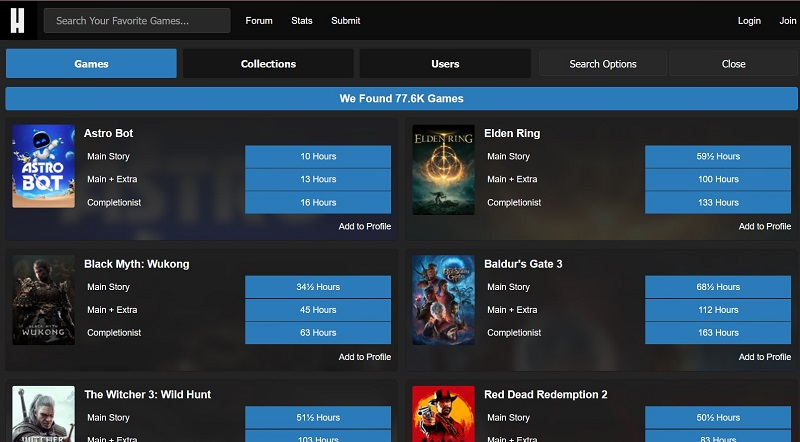This screenshot has height=442, width=800.
Task: Expand the Search Options panel
Action: [x=603, y=64]
